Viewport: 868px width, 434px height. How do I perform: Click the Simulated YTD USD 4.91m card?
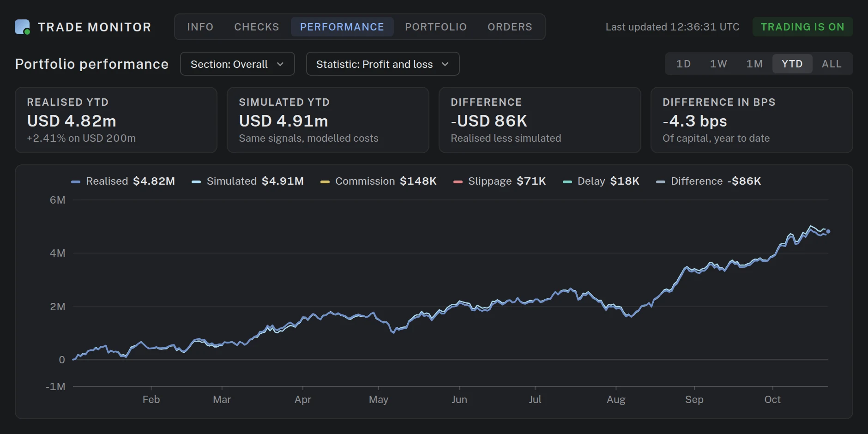tap(328, 120)
